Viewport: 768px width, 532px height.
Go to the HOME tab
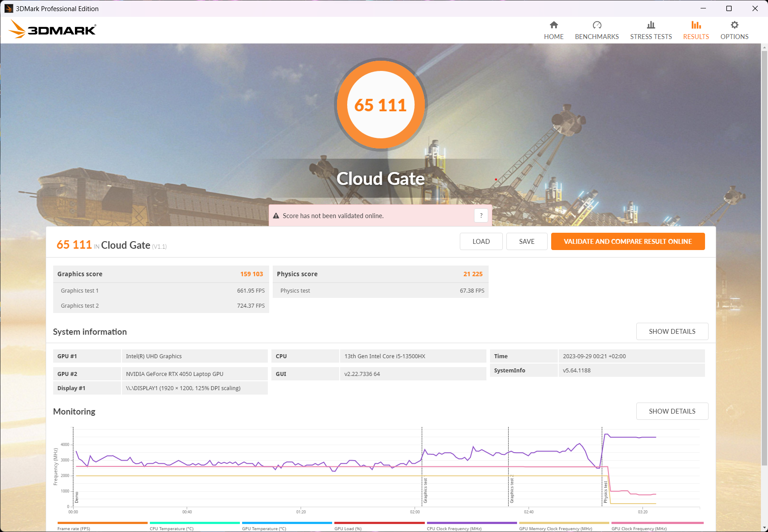(554, 30)
